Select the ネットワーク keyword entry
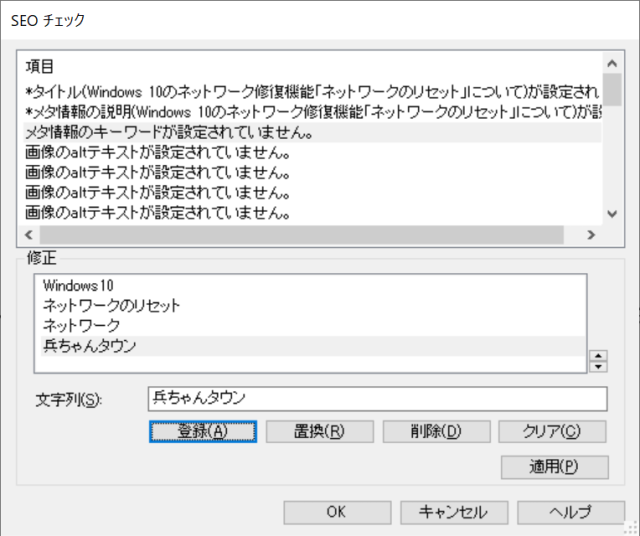Screen dimensions: 640x536 pos(313,326)
